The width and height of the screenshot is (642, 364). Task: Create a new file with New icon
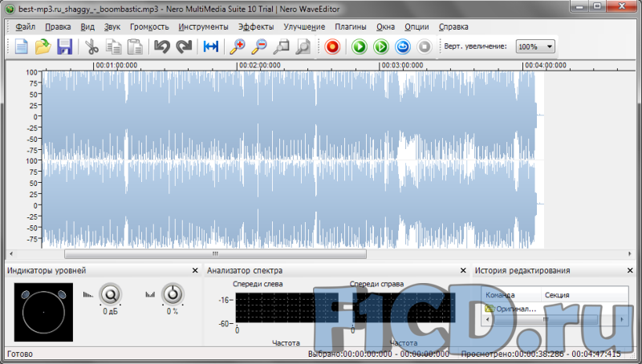(22, 47)
